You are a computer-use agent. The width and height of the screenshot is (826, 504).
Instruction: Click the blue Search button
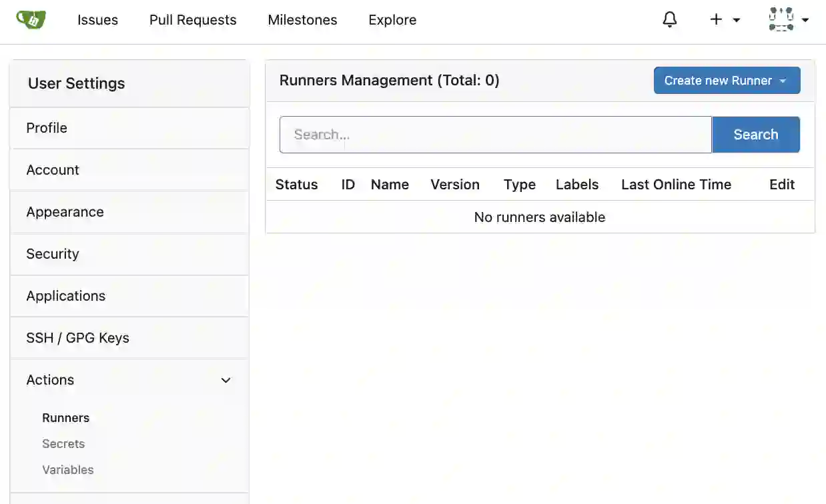pyautogui.click(x=756, y=135)
